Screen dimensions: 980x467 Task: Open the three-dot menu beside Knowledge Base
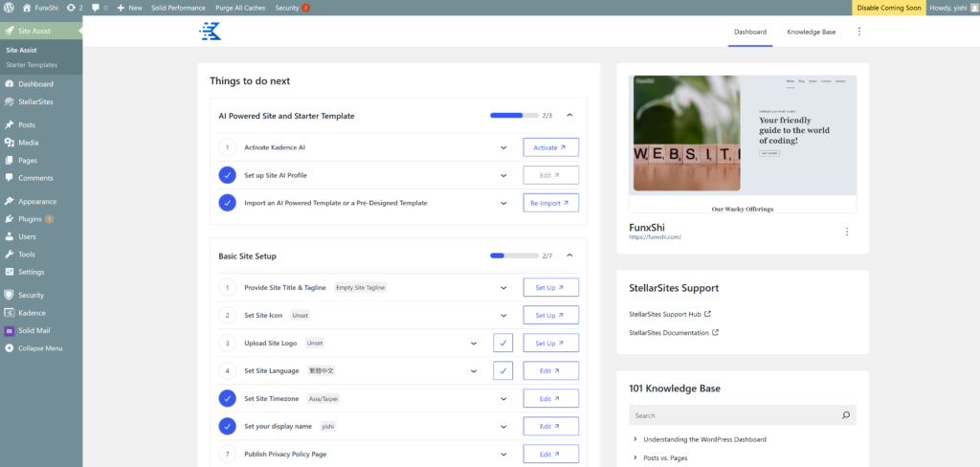click(858, 32)
